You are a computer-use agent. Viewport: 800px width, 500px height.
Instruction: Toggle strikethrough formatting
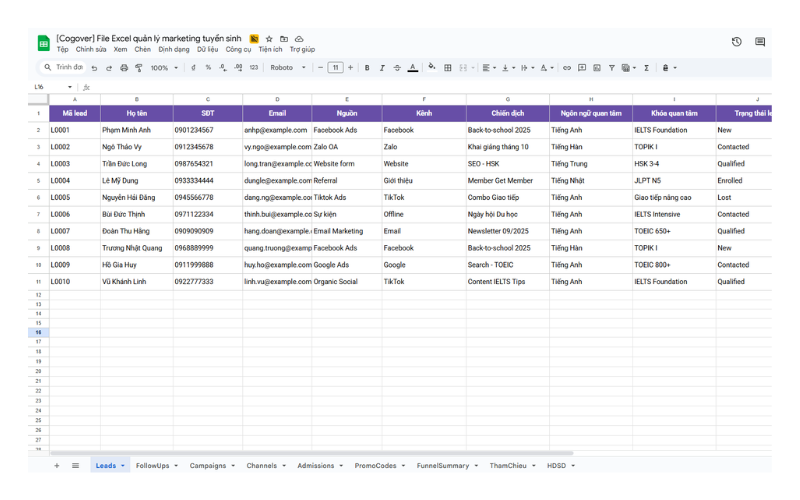[x=397, y=68]
